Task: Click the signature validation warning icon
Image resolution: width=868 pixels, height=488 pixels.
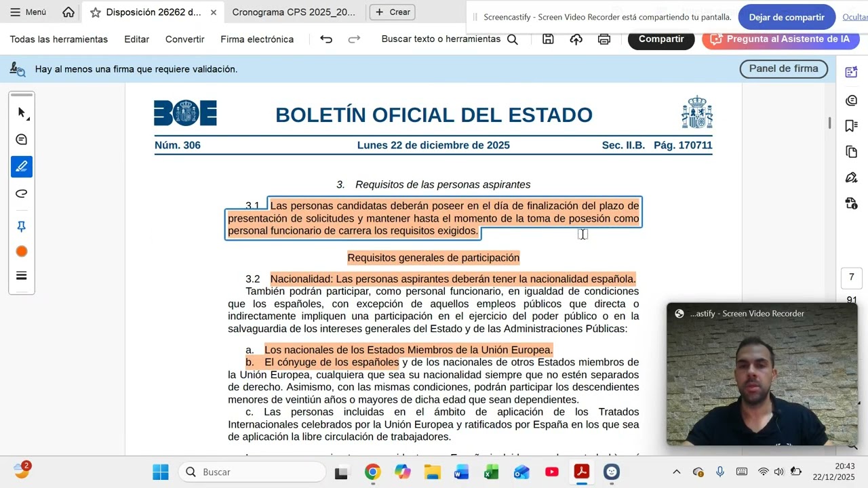Action: (x=18, y=68)
